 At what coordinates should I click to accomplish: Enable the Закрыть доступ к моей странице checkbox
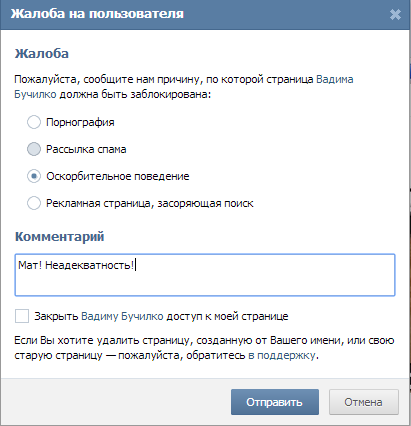pos(22,316)
